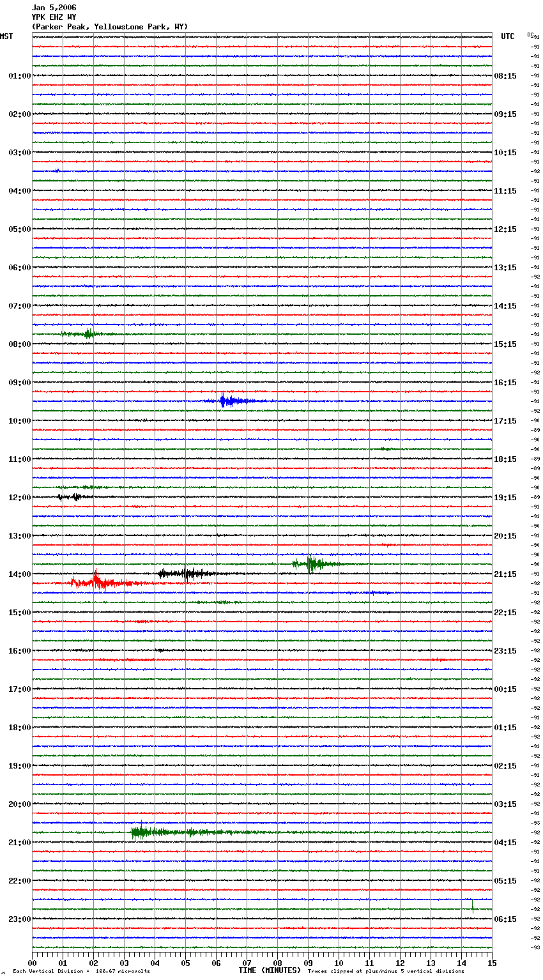The height and width of the screenshot is (980, 543).
Task: Select the 21:00 MST time label
Action: [19, 843]
